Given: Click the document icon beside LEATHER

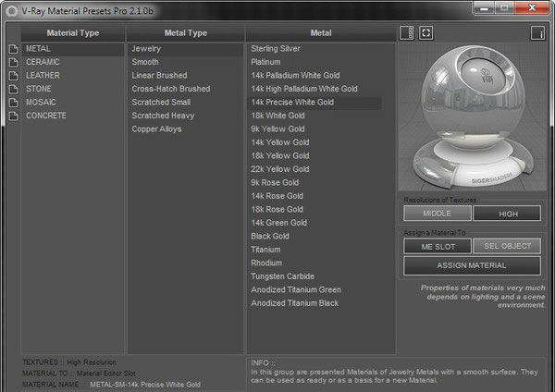Looking at the screenshot, I should (x=14, y=76).
